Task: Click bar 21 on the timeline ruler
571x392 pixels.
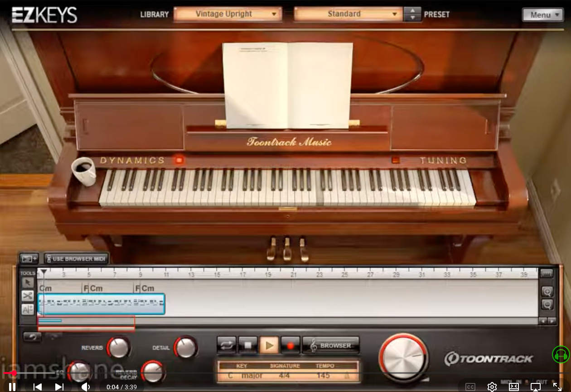Action: pos(294,275)
